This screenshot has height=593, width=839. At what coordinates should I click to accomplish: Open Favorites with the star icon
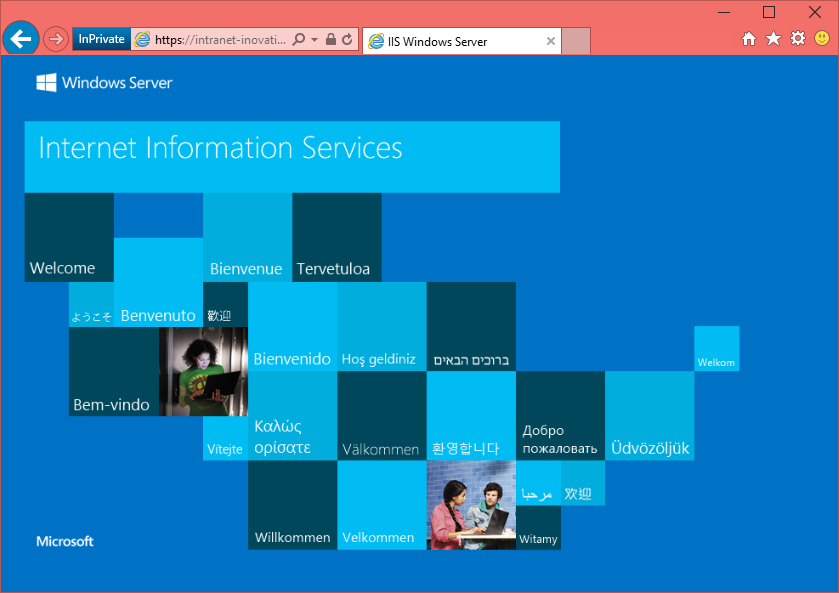[x=773, y=39]
